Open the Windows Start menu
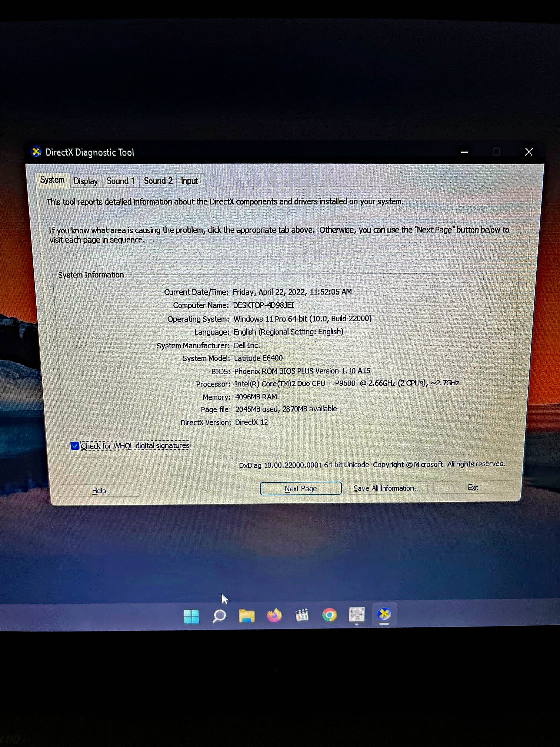This screenshot has width=560, height=747. (x=191, y=616)
